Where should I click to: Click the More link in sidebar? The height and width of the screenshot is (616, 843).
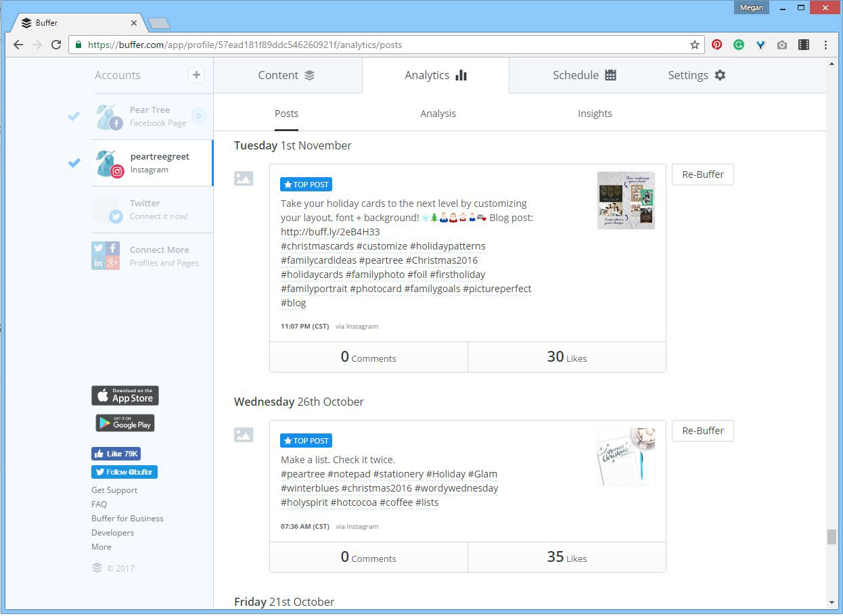(101, 547)
